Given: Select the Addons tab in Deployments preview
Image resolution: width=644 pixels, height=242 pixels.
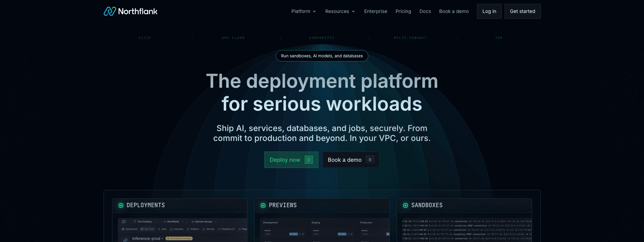Looking at the screenshot, I should tap(193, 229).
